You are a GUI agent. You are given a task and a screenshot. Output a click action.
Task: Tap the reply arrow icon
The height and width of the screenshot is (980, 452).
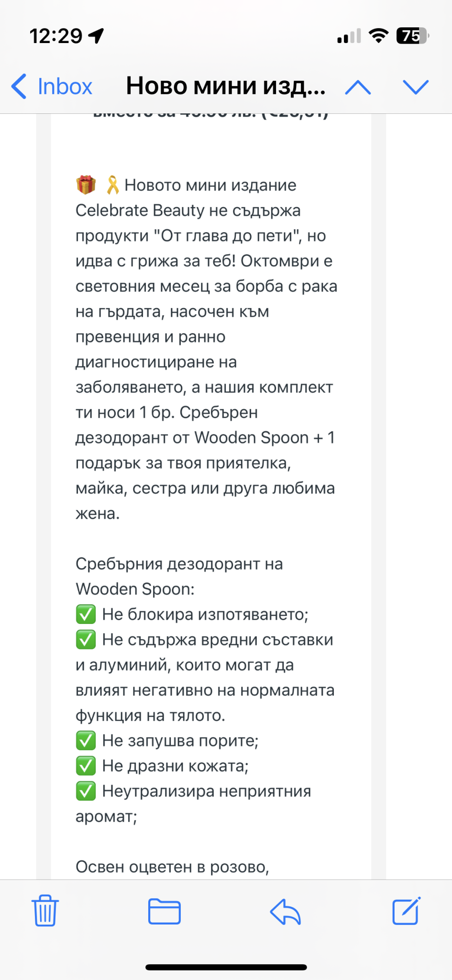pos(285,911)
